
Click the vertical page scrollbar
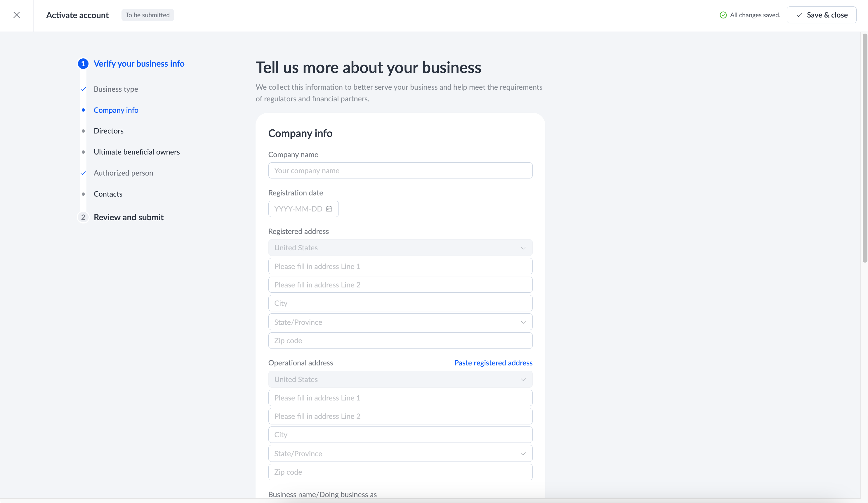point(864,148)
